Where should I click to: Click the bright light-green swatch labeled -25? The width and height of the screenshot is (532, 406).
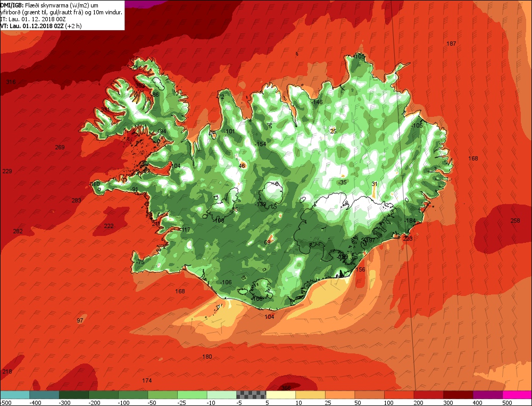192,395
